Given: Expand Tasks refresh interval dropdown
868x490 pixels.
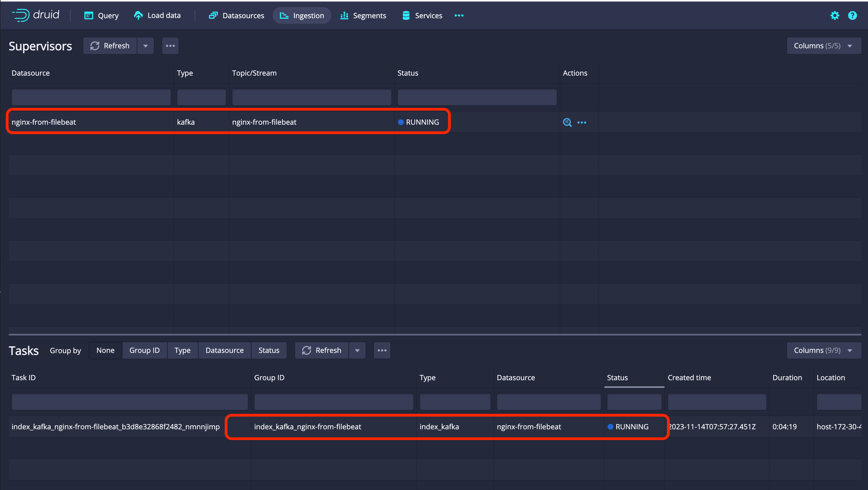Looking at the screenshot, I should 357,350.
